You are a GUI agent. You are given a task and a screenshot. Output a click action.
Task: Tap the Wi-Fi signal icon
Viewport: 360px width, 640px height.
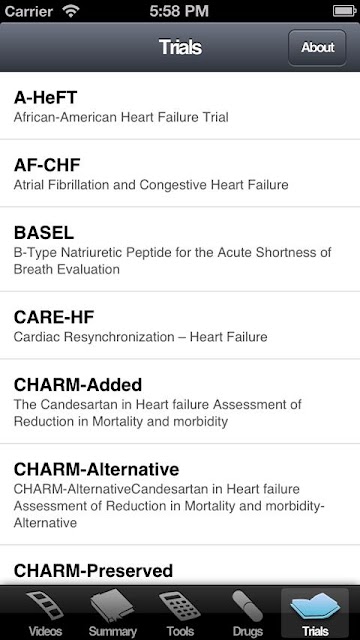[71, 11]
